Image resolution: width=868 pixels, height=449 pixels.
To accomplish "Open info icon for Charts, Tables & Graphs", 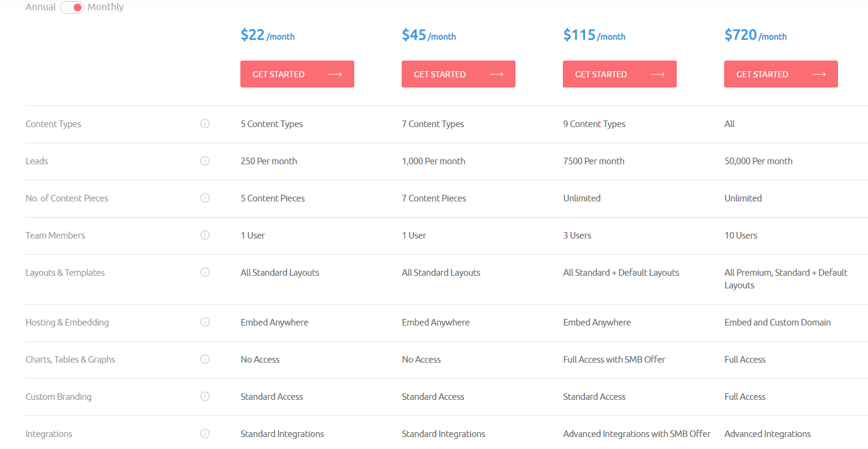I will tap(205, 359).
